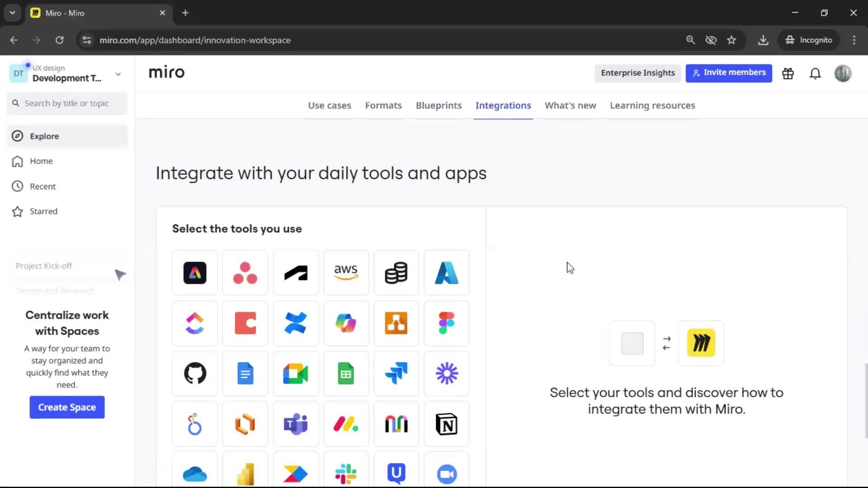Select the Looker integration tile

tap(195, 424)
